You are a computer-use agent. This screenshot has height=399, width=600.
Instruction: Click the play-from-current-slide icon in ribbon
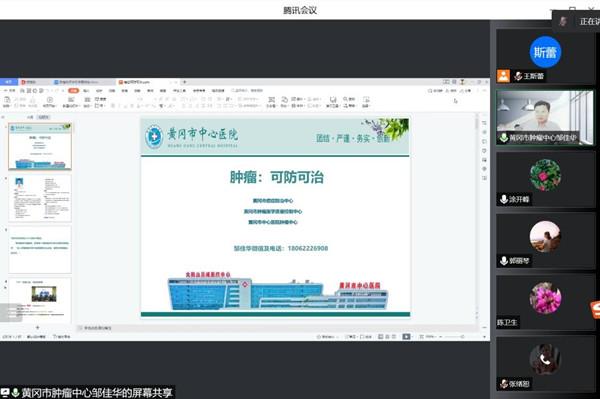[x=50, y=101]
